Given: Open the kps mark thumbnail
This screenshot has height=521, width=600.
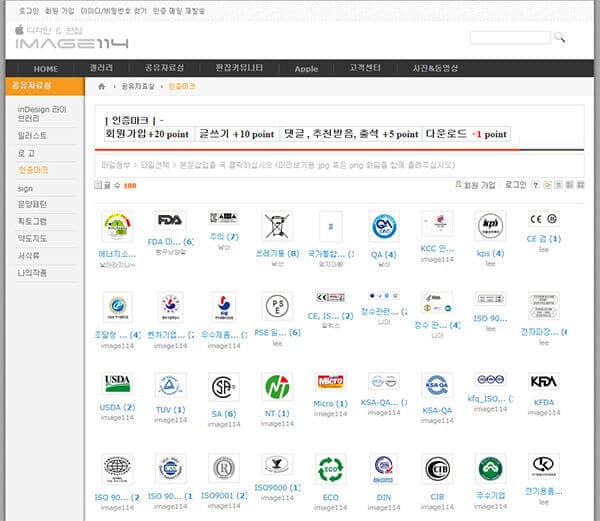Looking at the screenshot, I should [490, 226].
